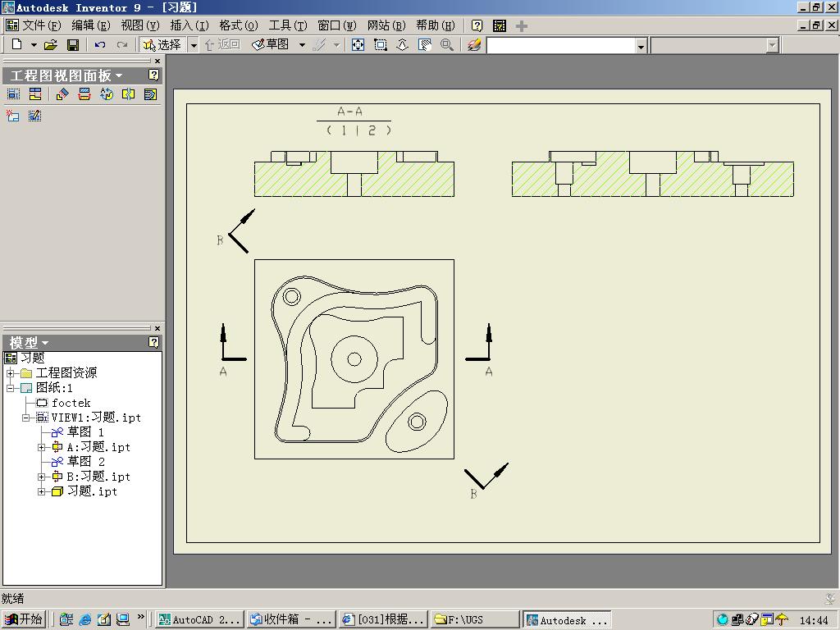Click the Zoom All icon
840x630 pixels.
click(x=358, y=45)
